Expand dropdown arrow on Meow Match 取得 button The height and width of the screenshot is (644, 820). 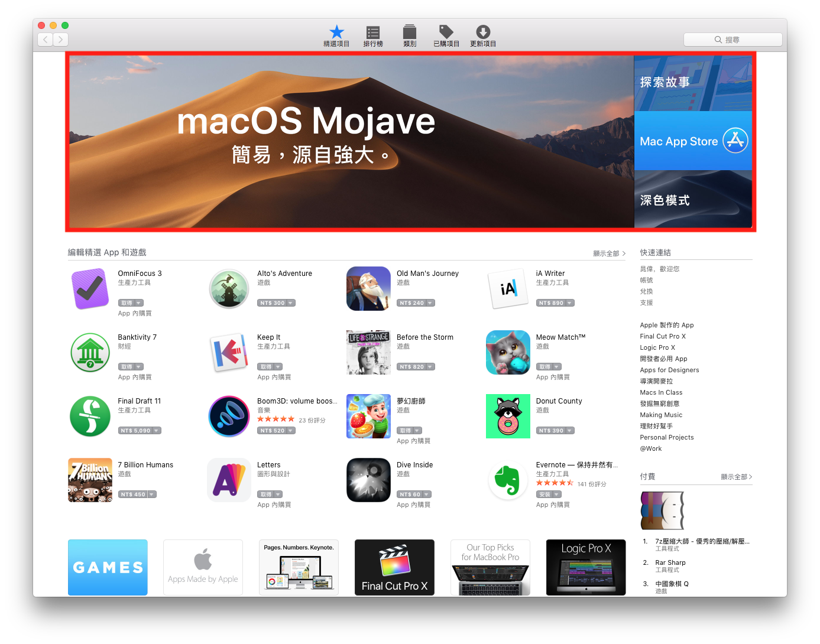[558, 367]
